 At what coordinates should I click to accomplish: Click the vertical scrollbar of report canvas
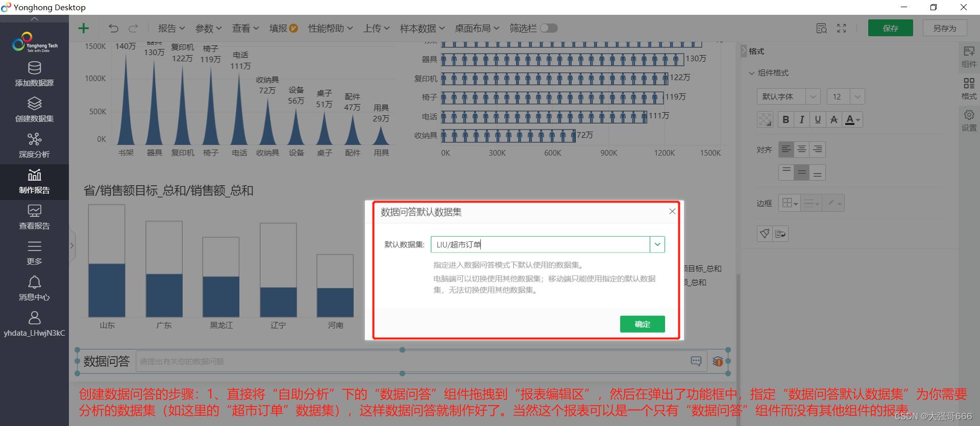[x=738, y=327]
